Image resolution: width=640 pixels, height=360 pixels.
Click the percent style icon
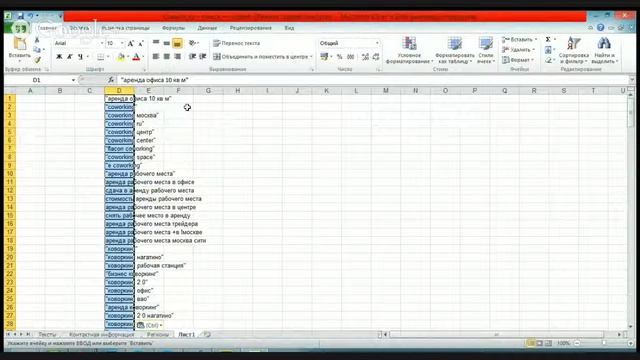click(x=339, y=57)
